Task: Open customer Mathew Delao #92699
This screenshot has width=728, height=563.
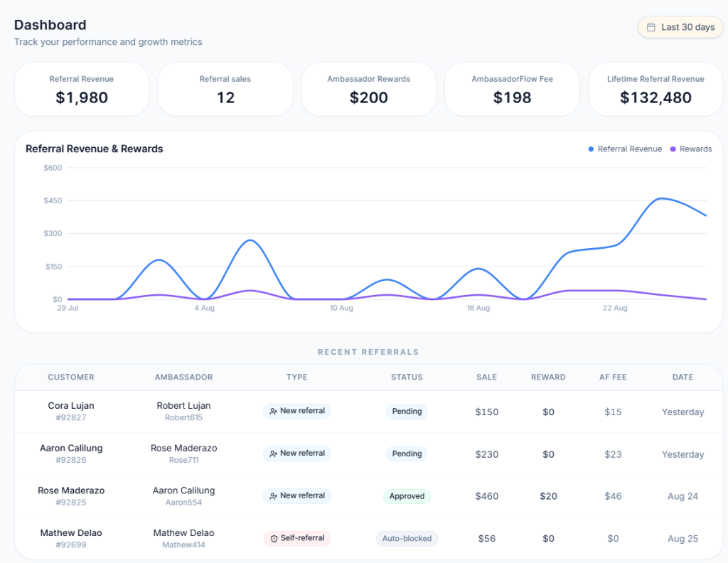Action: (71, 533)
